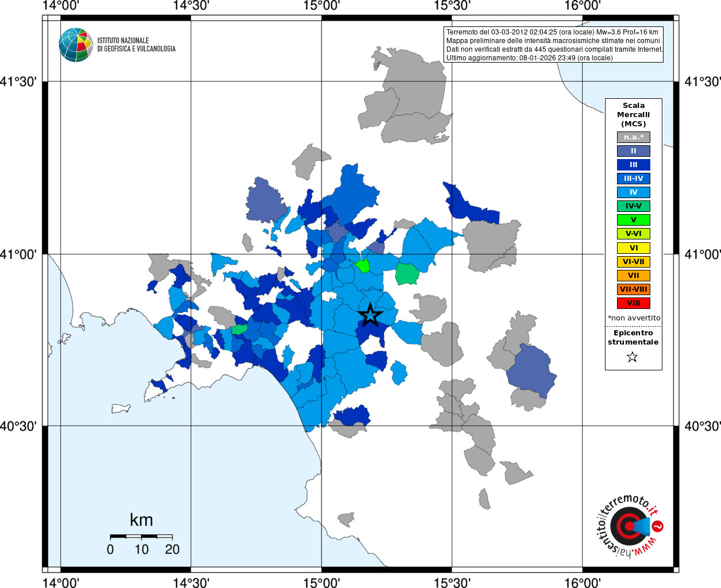
Task: Select the gray n.a. legend swatch
Action: (633, 137)
